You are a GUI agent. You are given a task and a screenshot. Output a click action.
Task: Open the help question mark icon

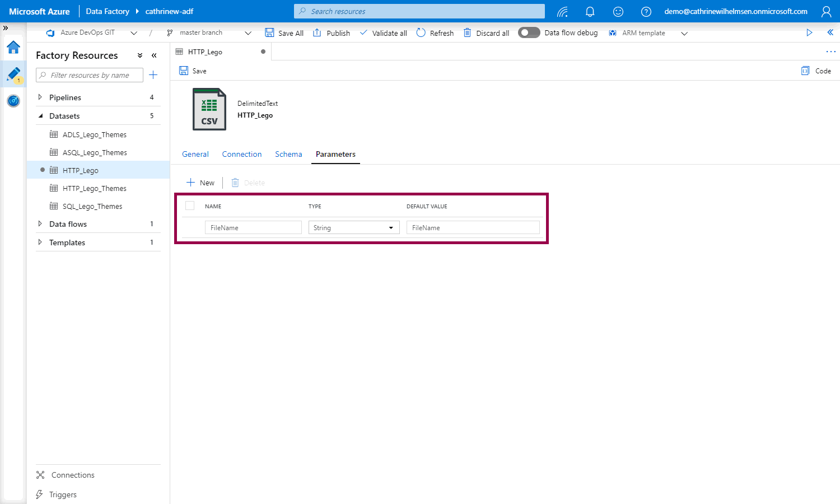[x=646, y=12]
